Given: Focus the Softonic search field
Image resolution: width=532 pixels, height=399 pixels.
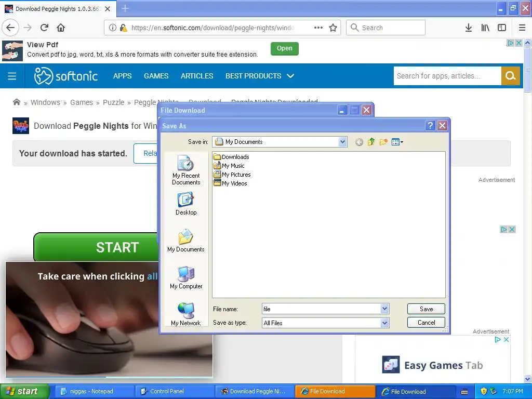Looking at the screenshot, I should (x=447, y=76).
